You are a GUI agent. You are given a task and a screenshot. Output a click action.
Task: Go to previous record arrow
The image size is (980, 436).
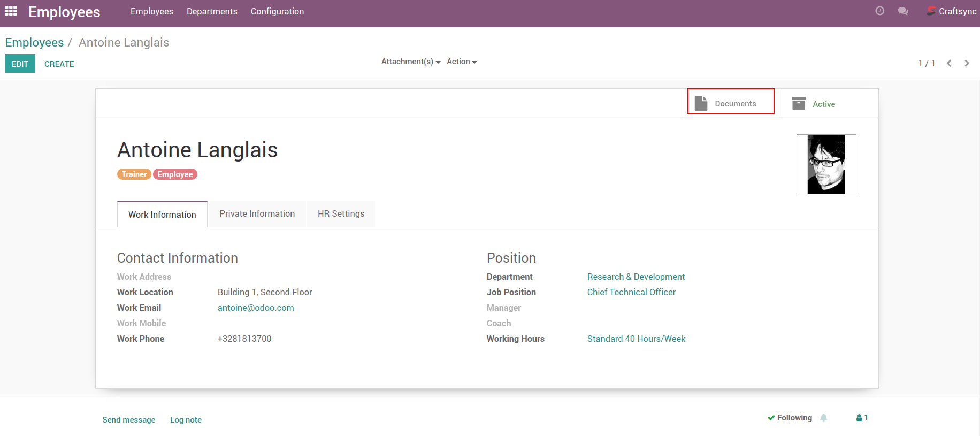click(949, 63)
